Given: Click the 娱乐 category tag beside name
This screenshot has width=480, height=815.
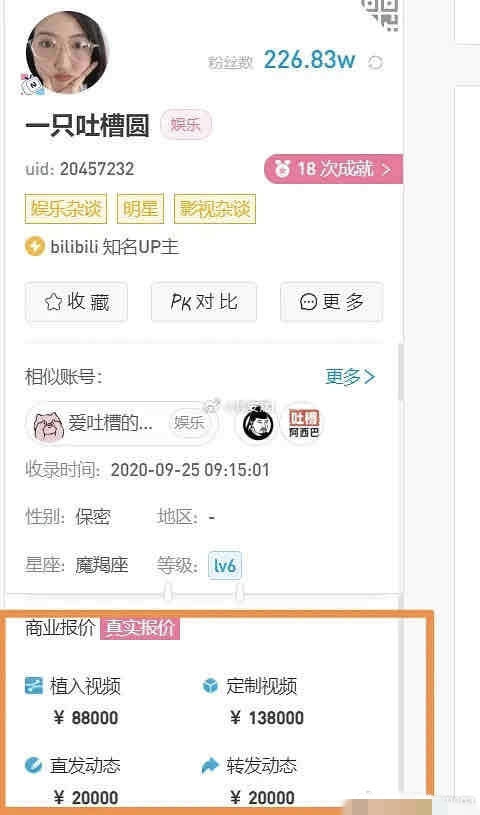Looking at the screenshot, I should [186, 125].
